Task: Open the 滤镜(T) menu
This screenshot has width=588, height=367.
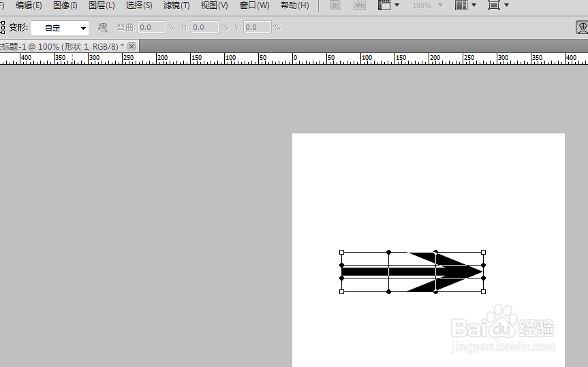Action: click(176, 5)
